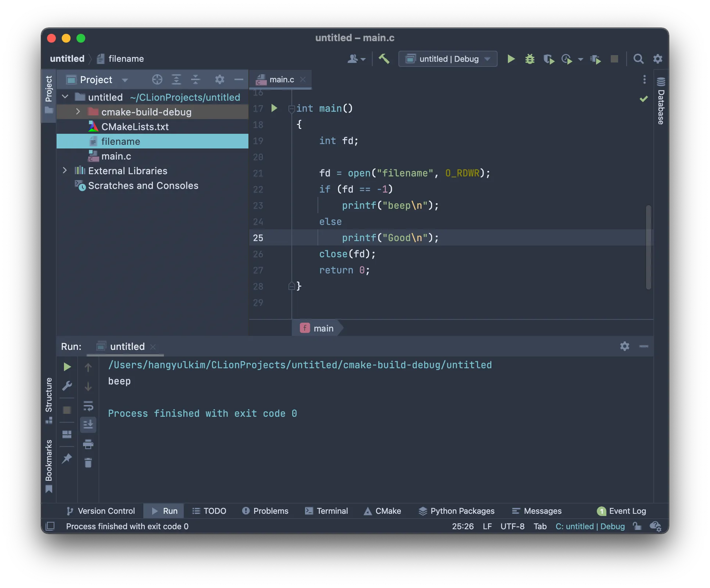Toggle Soft-Wrap in Run console
This screenshot has width=710, height=588.
tap(88, 406)
